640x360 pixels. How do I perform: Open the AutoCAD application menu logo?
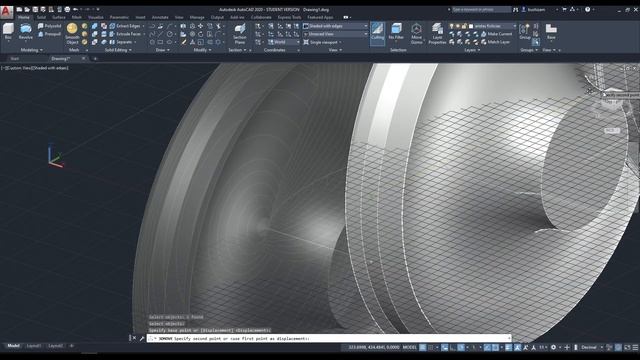[7, 12]
